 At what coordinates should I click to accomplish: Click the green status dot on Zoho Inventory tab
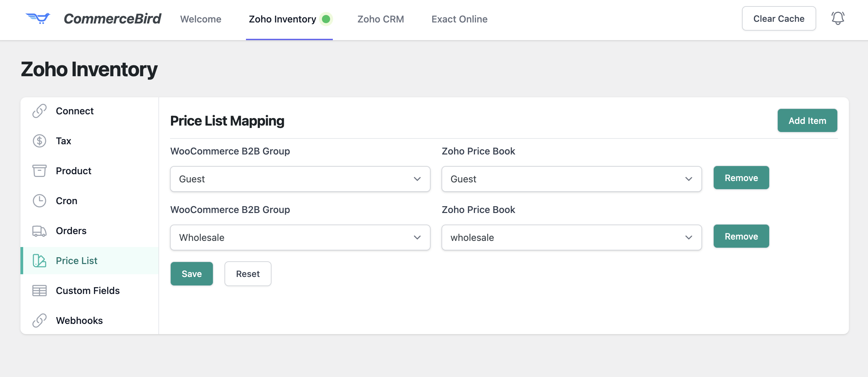[x=326, y=19]
